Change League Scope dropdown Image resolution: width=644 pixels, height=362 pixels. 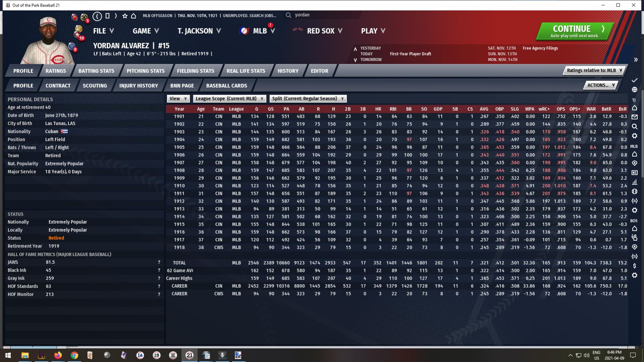[230, 99]
